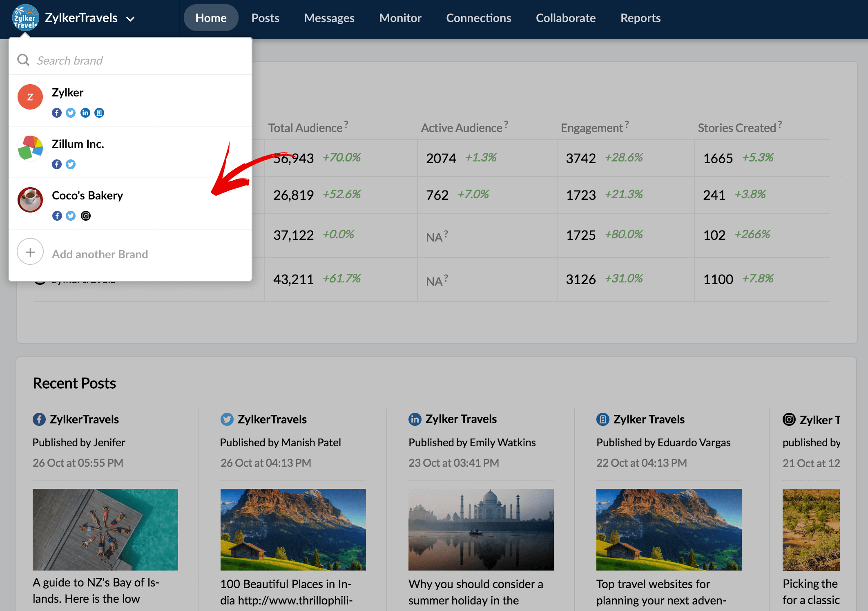
Task: Click the ZylkerTravels brand logo
Action: 26,18
